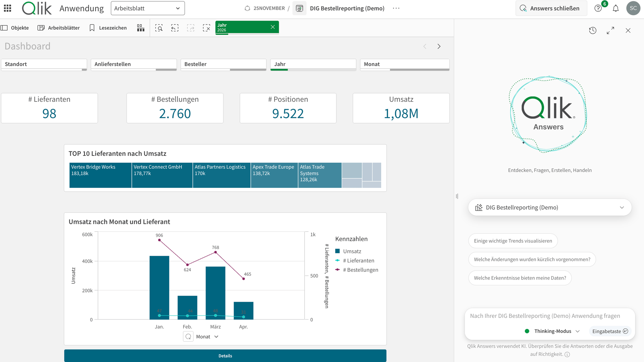Remove the Jahr 2026 selection
Image resolution: width=644 pixels, height=362 pixels.
(x=273, y=27)
